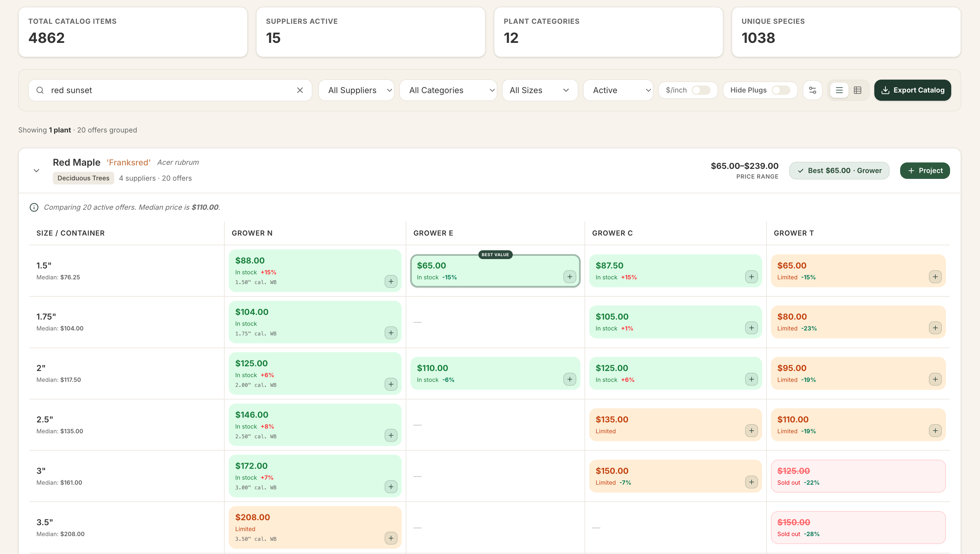Open the All Sizes dropdown
Viewport: 980px width, 554px height.
click(540, 90)
